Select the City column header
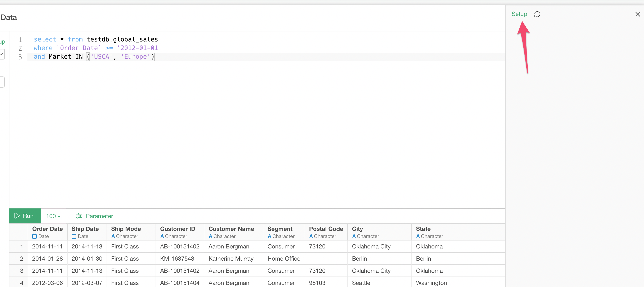Viewport: 644px width, 287px height. tap(380, 232)
